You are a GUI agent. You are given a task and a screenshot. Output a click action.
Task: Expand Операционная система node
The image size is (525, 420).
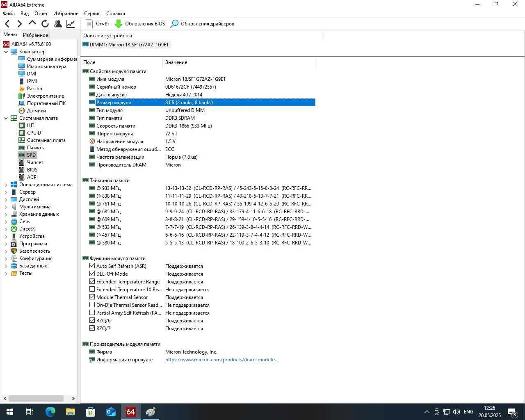tap(6, 185)
